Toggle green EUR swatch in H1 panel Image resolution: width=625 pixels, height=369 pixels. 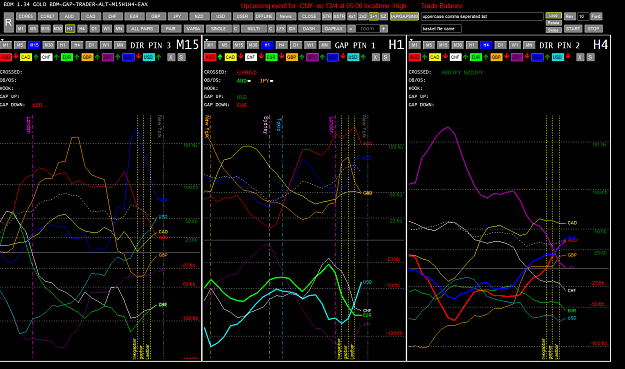click(x=271, y=57)
